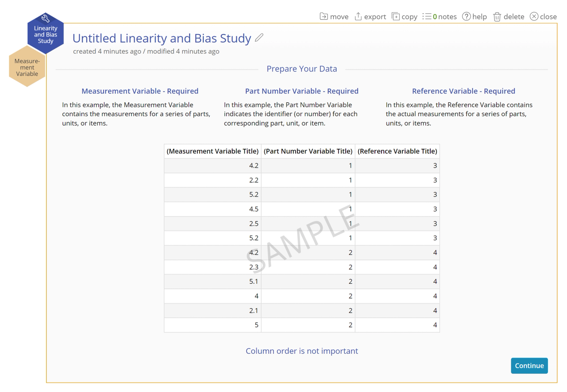Select the cell containing 2.5
The height and width of the screenshot is (392, 567).
213,224
